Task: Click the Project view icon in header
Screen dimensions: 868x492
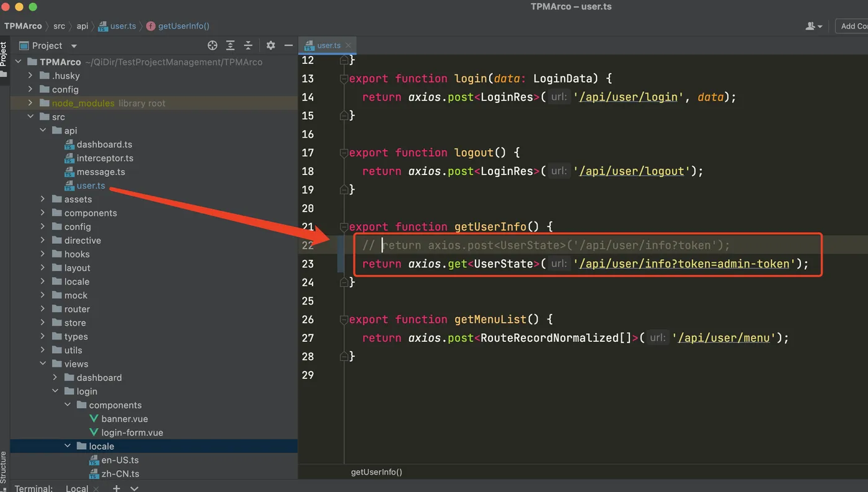Action: (24, 45)
